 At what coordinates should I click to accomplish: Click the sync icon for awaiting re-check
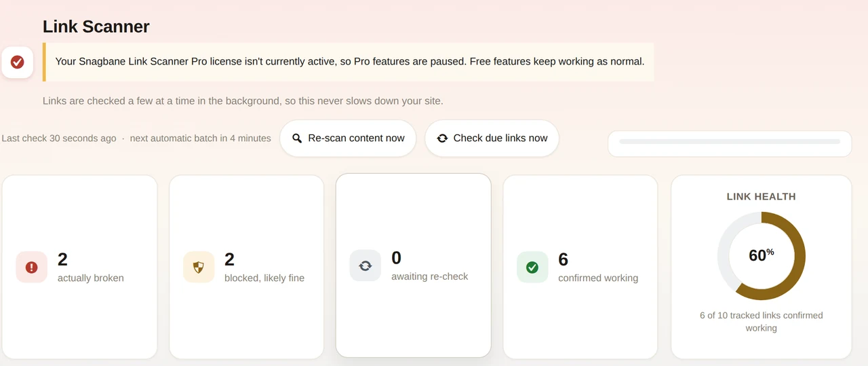[x=366, y=266]
